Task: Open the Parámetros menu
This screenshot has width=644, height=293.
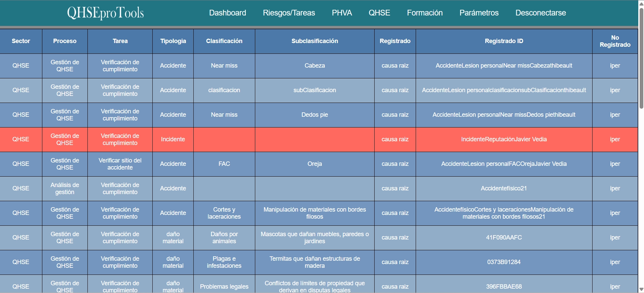Action: click(479, 13)
